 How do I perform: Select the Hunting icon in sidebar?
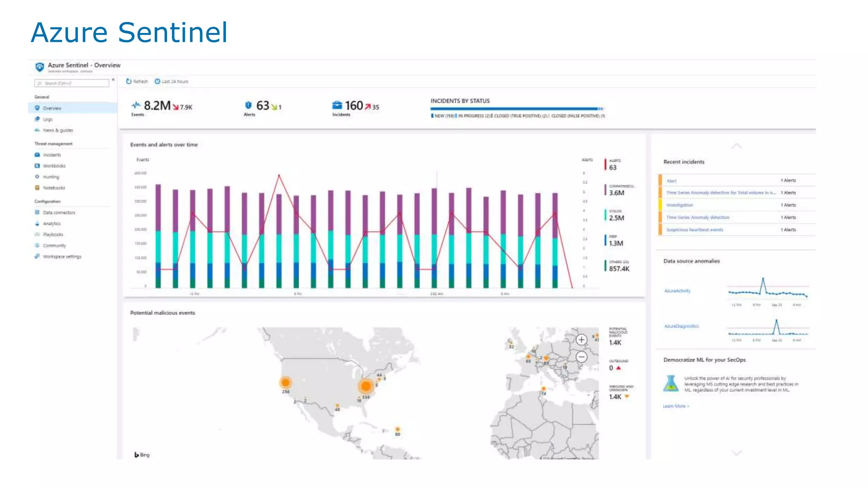(37, 177)
